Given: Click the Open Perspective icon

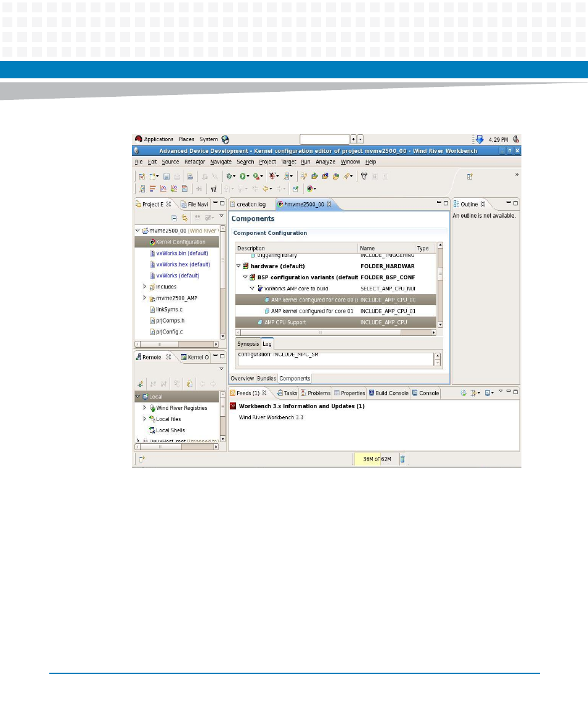Looking at the screenshot, I should click(470, 176).
